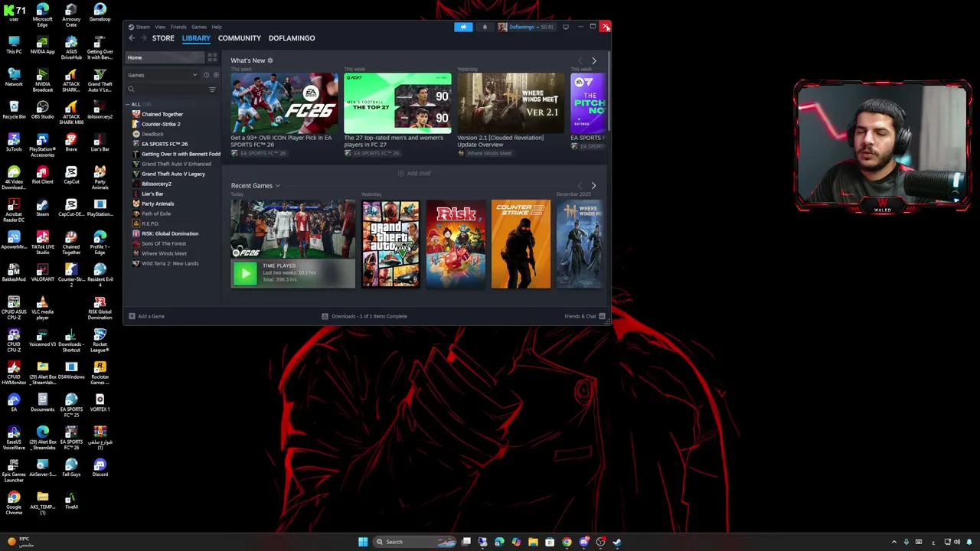The width and height of the screenshot is (980, 551).
Task: Open the Doflamingo account dropdown
Action: pos(525,27)
